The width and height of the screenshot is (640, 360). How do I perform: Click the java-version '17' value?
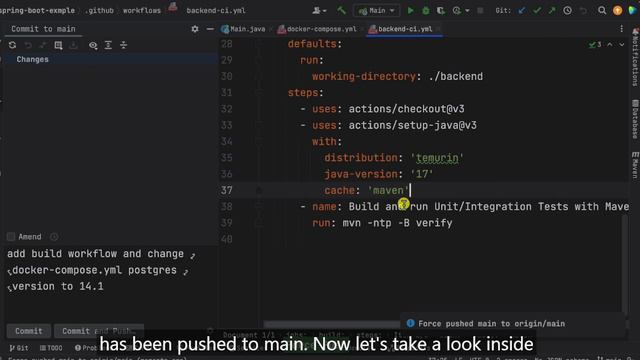tap(422, 174)
